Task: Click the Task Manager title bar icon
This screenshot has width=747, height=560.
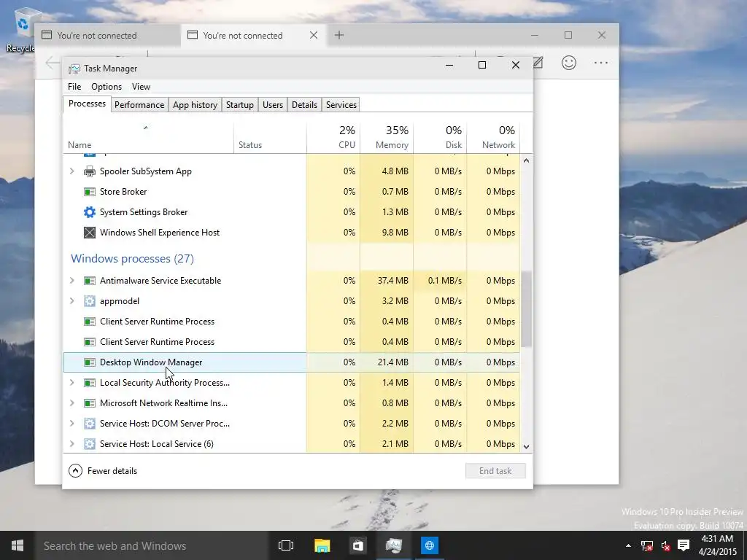Action: [74, 69]
